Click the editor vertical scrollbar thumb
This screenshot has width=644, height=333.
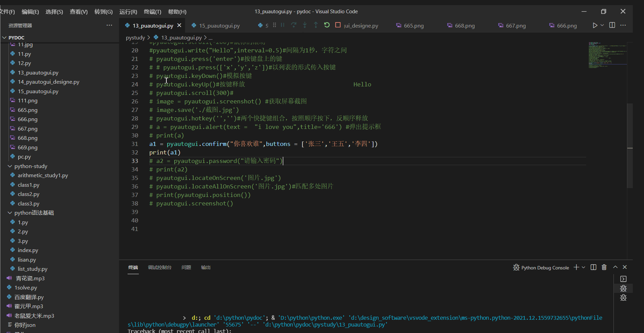[x=630, y=146]
